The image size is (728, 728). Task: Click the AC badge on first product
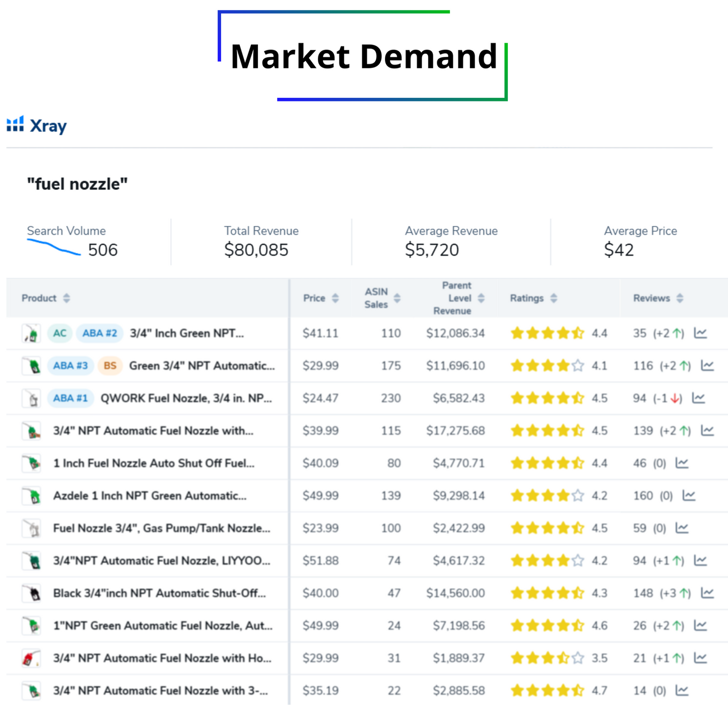click(60, 333)
